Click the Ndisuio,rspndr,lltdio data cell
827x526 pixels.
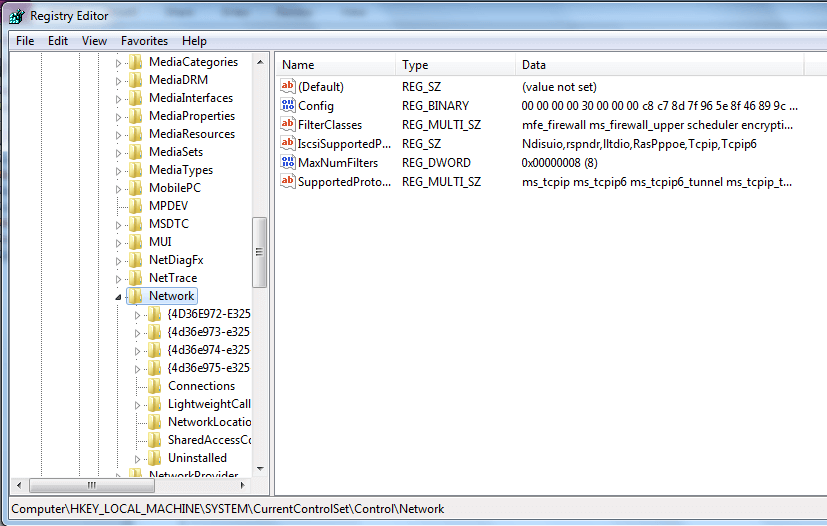click(x=639, y=144)
